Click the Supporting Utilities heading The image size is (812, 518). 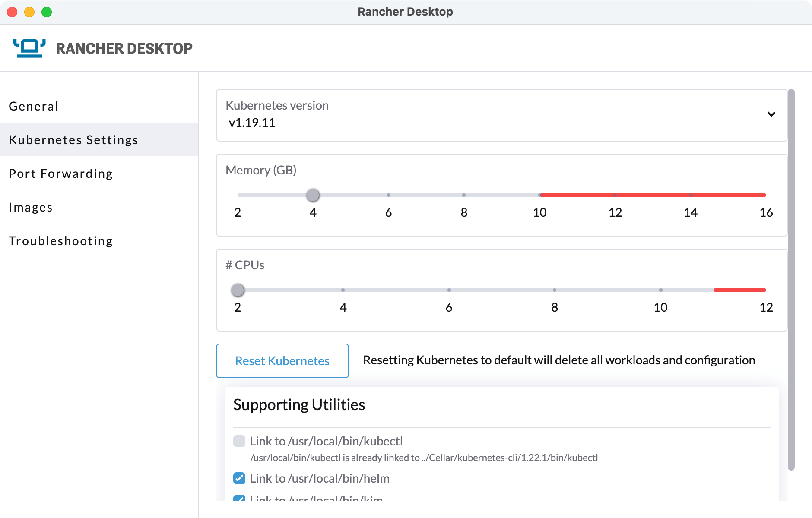click(299, 405)
